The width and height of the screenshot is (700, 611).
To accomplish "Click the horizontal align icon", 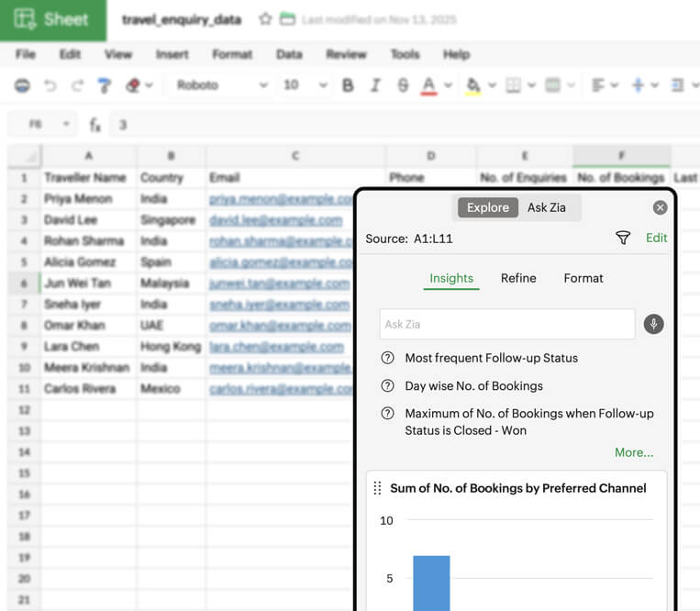I will pyautogui.click(x=597, y=84).
